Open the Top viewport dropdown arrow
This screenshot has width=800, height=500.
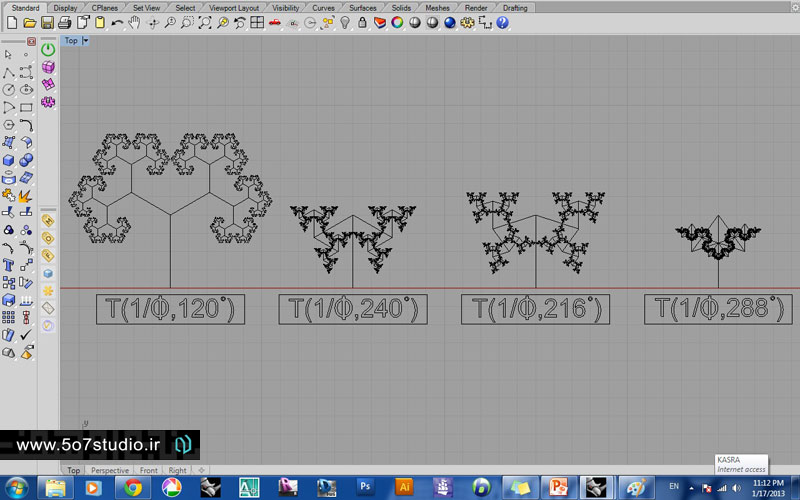click(86, 41)
